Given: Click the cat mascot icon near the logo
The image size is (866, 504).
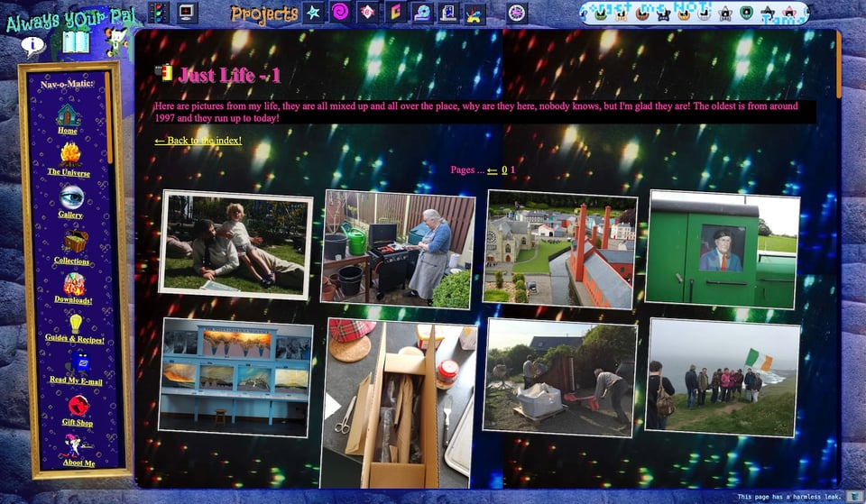Looking at the screenshot, I should (116, 42).
